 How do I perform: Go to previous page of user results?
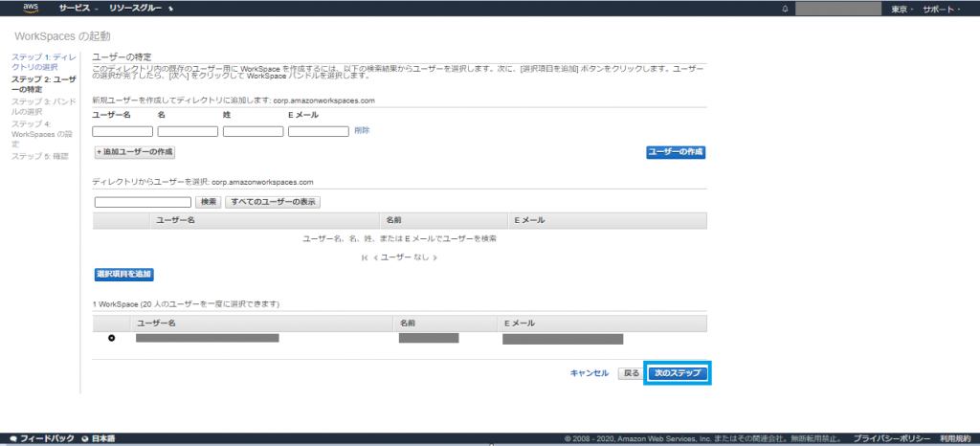click(375, 257)
